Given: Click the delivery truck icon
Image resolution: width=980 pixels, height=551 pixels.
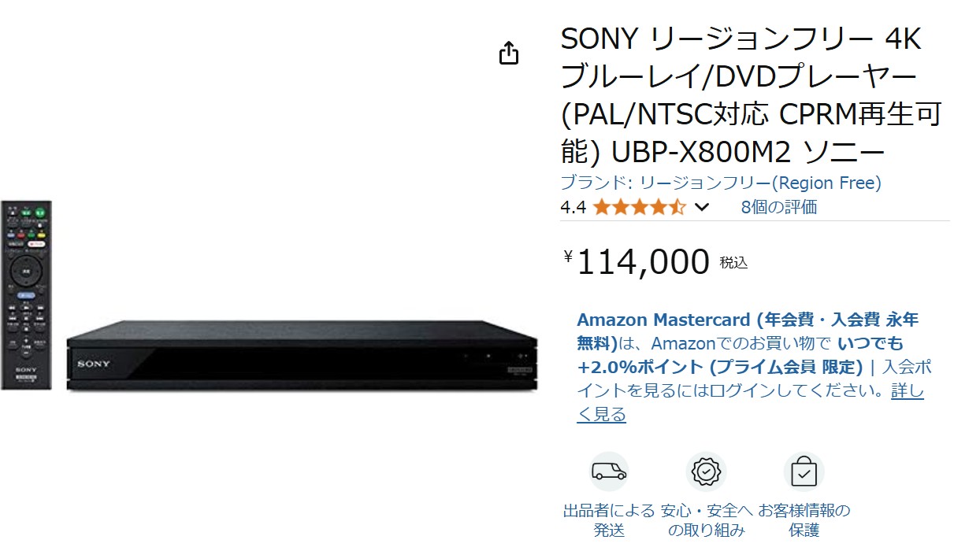Looking at the screenshot, I should click(609, 471).
